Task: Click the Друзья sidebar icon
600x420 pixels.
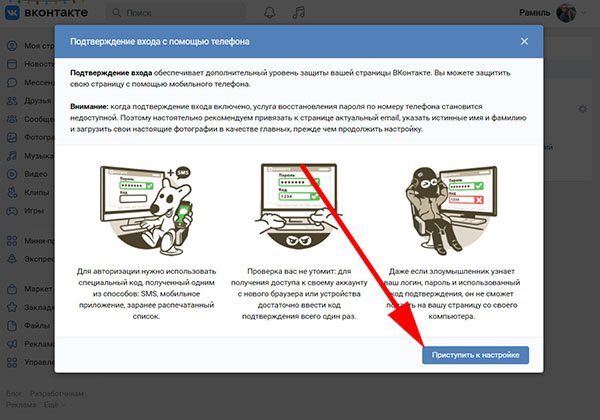Action: click(x=12, y=101)
